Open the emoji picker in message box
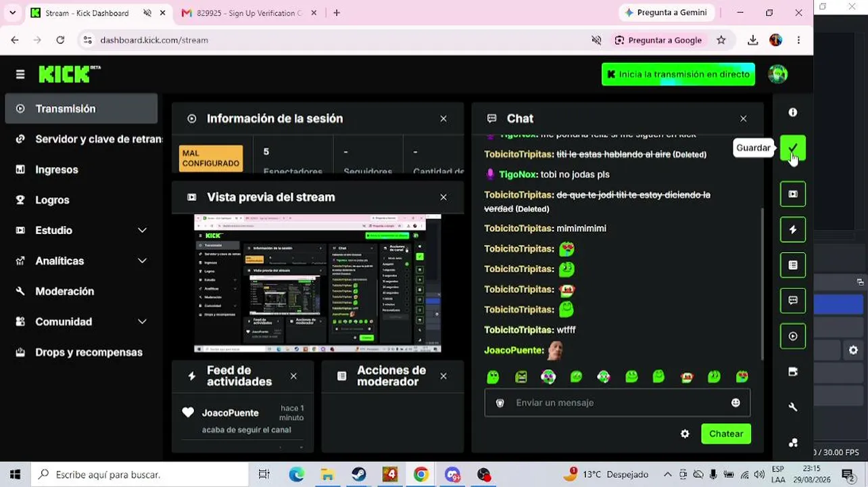868x487 pixels. tap(736, 402)
